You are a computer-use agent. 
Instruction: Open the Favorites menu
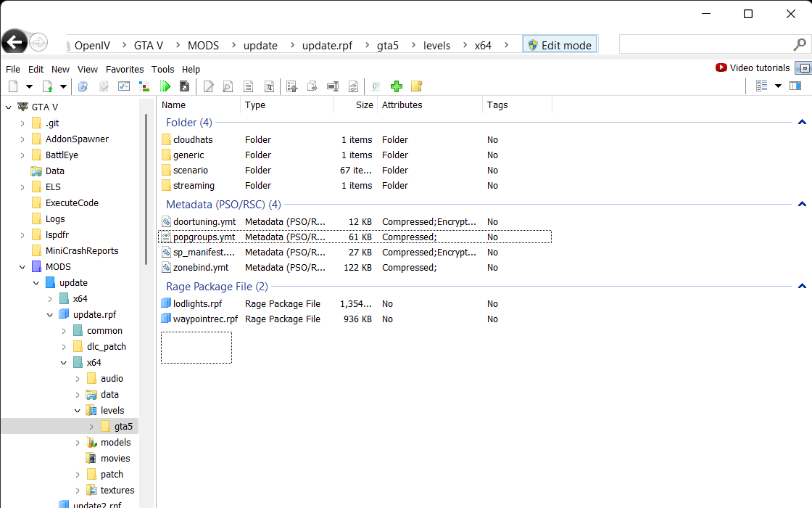125,70
